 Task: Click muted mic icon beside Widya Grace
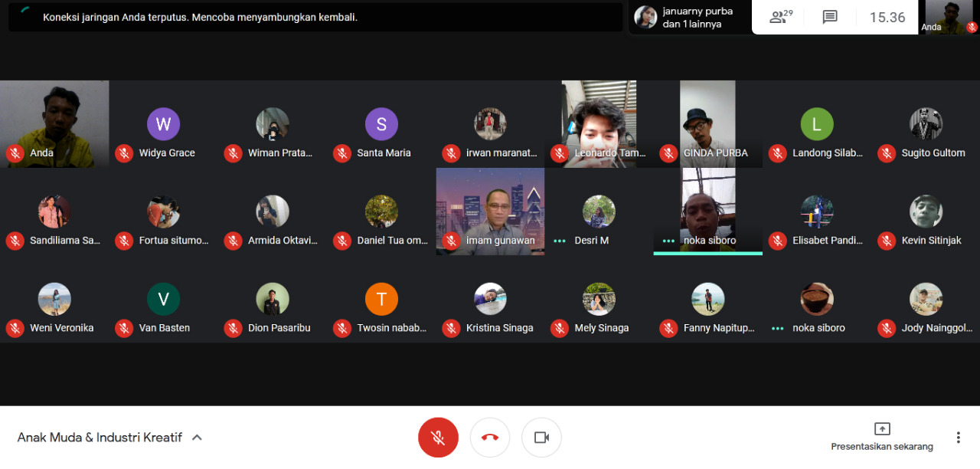124,153
